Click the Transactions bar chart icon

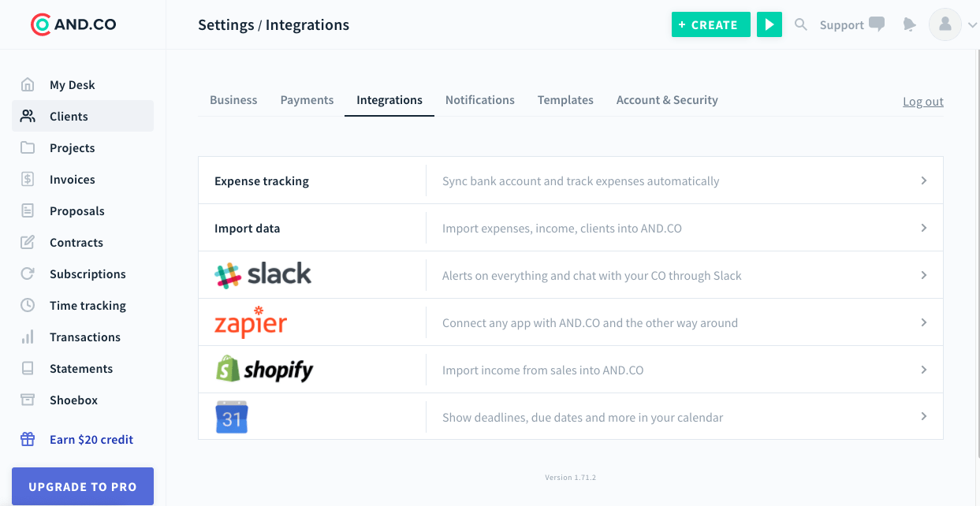(28, 337)
